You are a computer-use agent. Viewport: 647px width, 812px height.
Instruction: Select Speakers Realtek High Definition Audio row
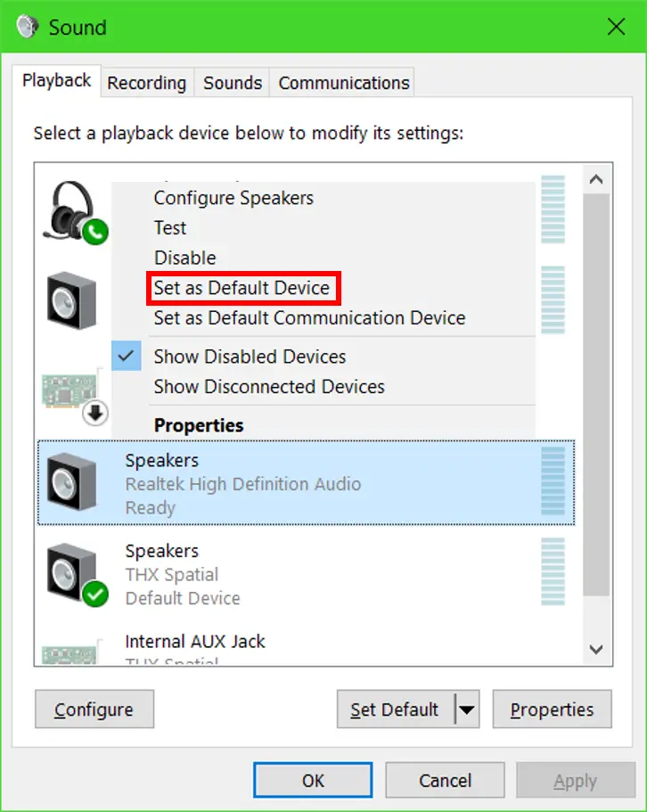(x=306, y=482)
